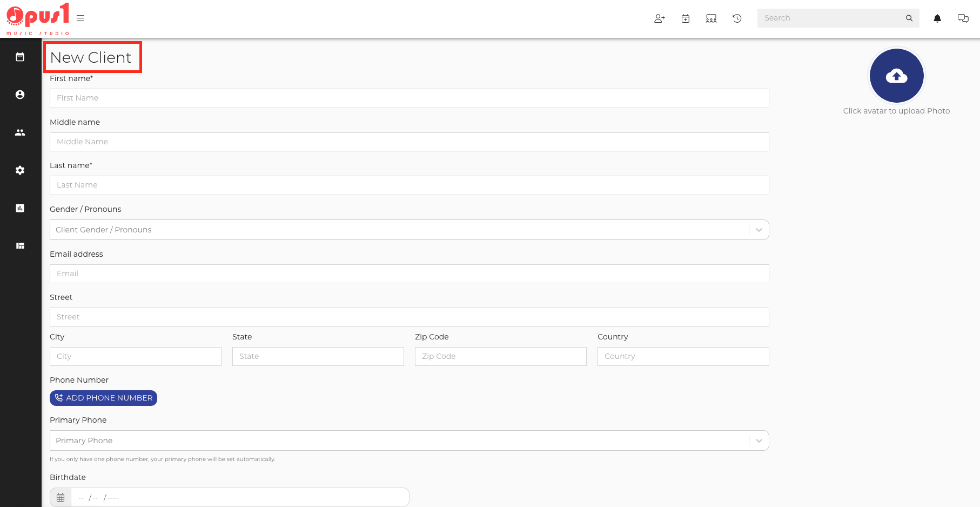Click the 'Phone Number' label

(x=79, y=380)
